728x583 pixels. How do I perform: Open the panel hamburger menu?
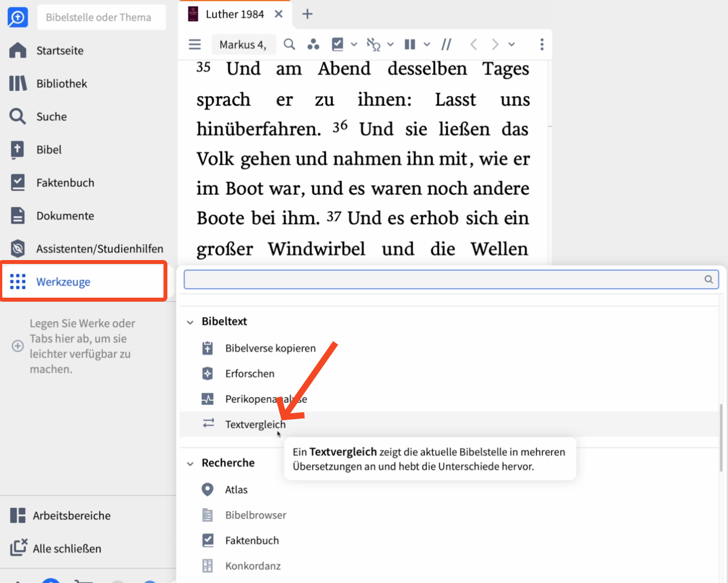(x=194, y=44)
